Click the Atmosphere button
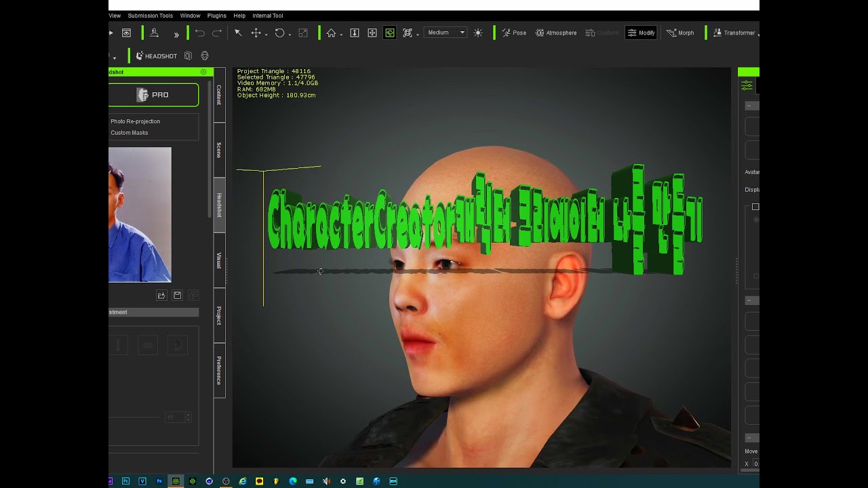 click(555, 33)
